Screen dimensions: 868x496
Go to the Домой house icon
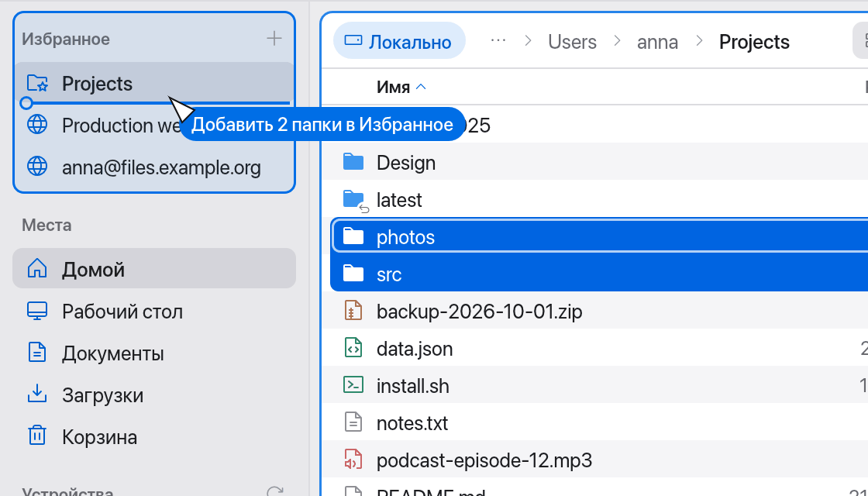(x=37, y=268)
